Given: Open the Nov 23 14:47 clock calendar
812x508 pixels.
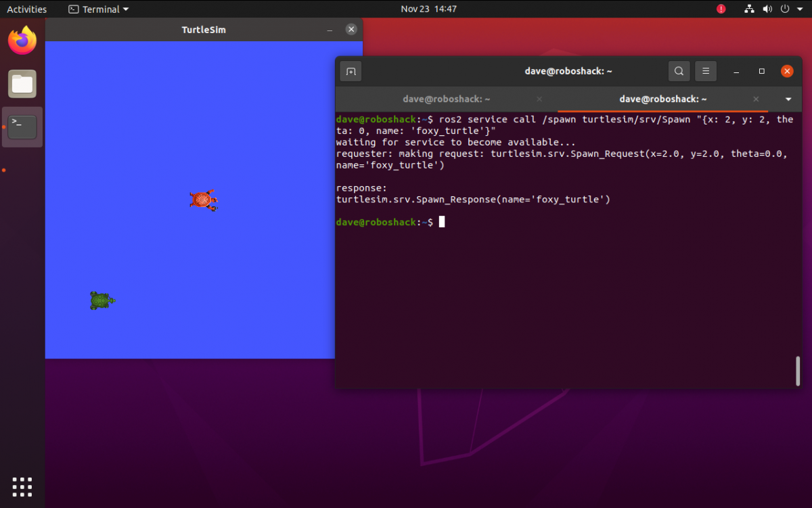Looking at the screenshot, I should click(x=428, y=9).
